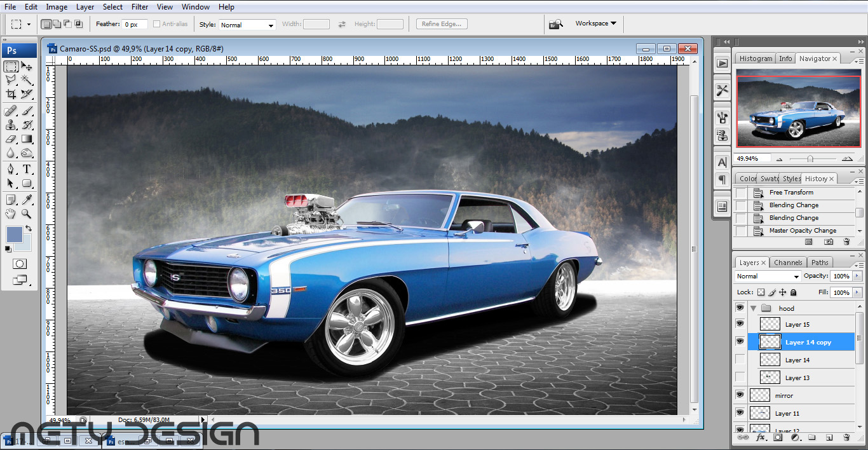Choose the Notes tool
Image resolution: width=868 pixels, height=450 pixels.
click(11, 200)
